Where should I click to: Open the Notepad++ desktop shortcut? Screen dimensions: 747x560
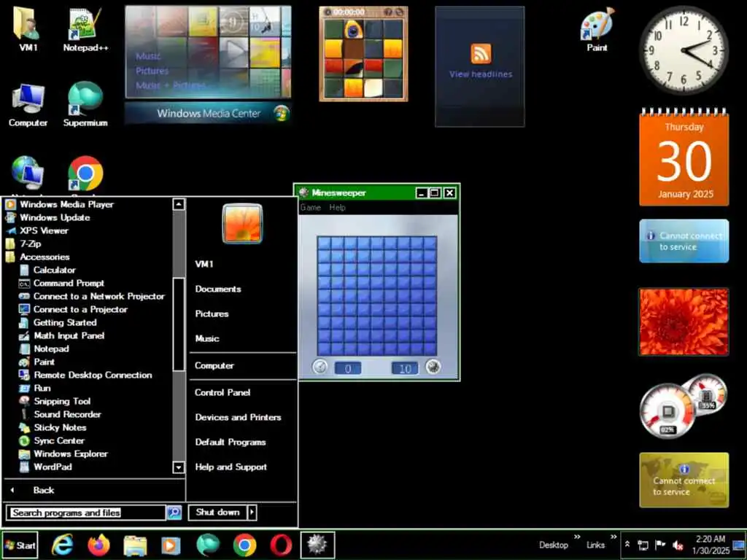[85, 29]
